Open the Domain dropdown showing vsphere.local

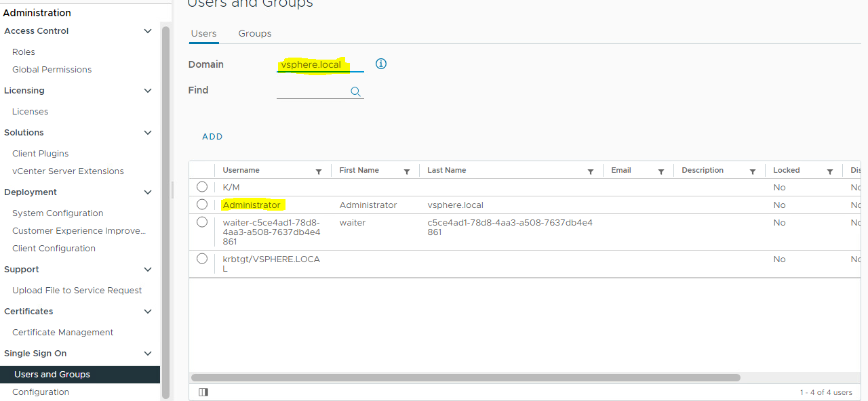[320, 65]
